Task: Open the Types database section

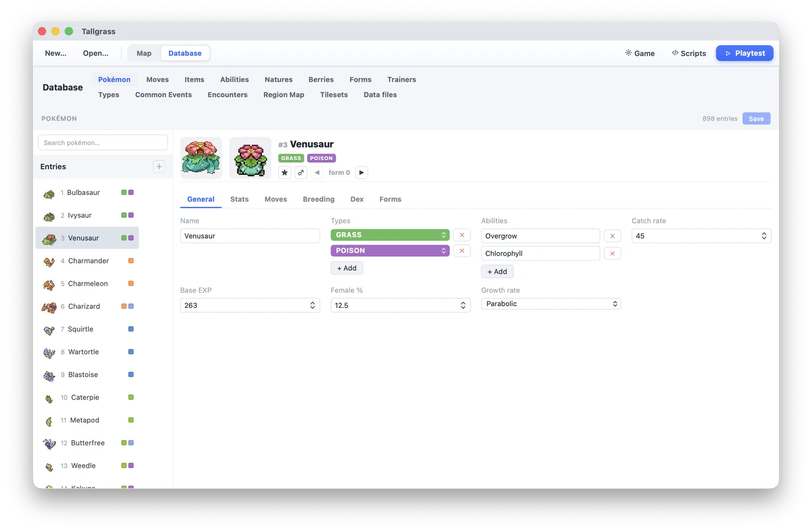Action: tap(108, 95)
